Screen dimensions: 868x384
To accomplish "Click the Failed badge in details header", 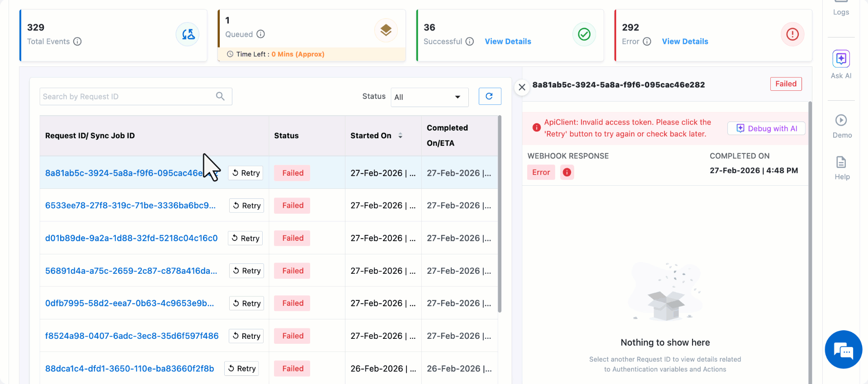I will [786, 84].
